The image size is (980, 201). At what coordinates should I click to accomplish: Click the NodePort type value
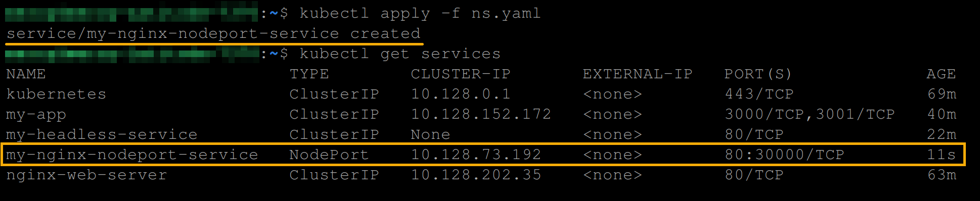[329, 155]
